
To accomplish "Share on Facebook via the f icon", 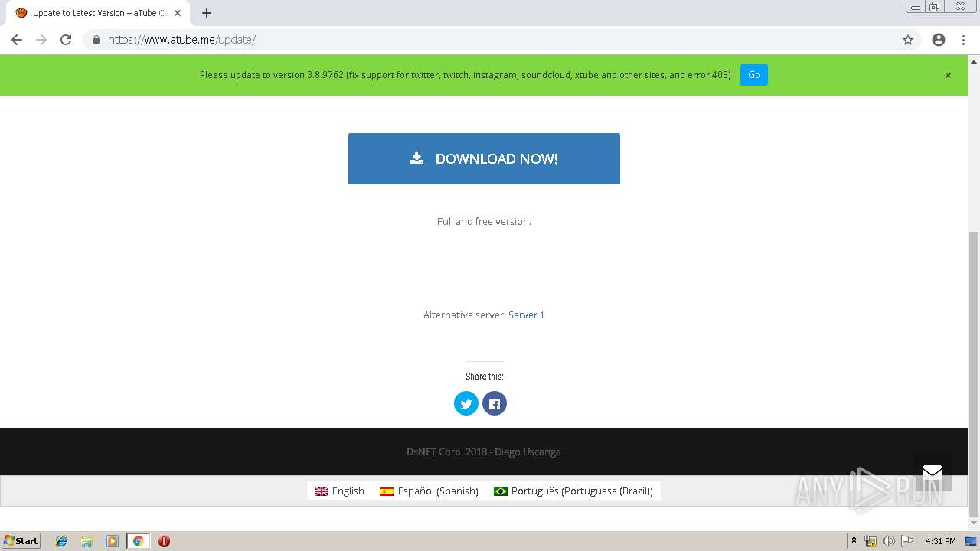I will (495, 403).
